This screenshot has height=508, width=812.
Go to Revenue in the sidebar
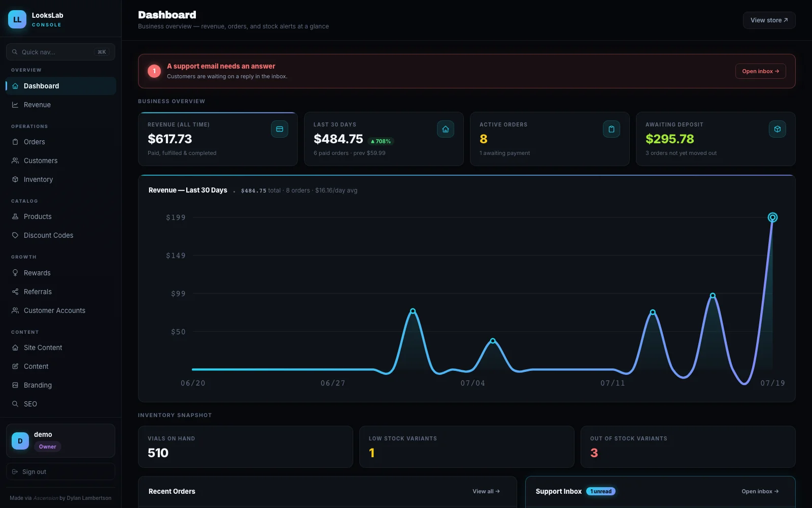(x=61, y=105)
